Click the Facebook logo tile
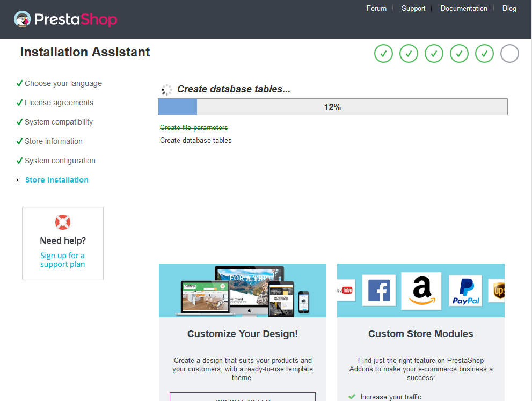The height and width of the screenshot is (401, 532). click(x=379, y=290)
